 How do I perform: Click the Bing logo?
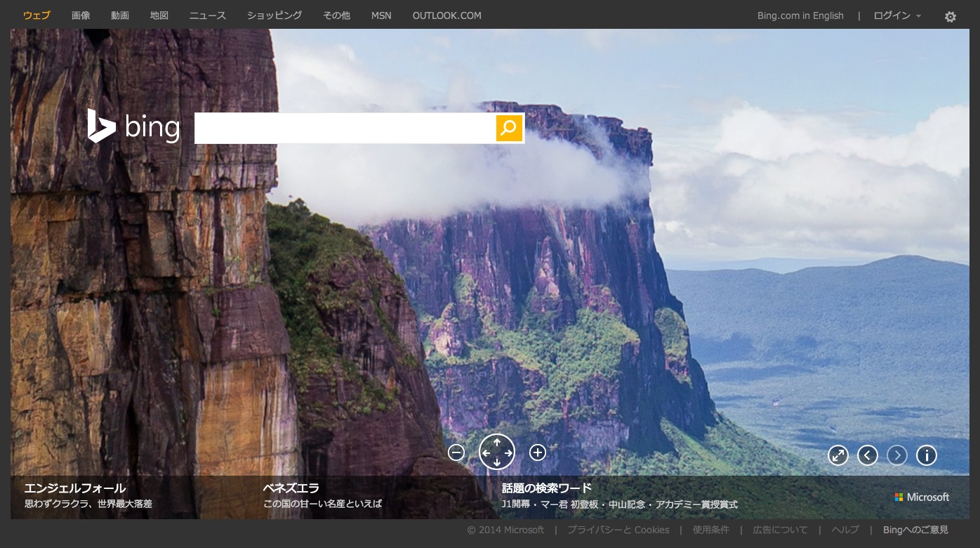click(x=133, y=127)
